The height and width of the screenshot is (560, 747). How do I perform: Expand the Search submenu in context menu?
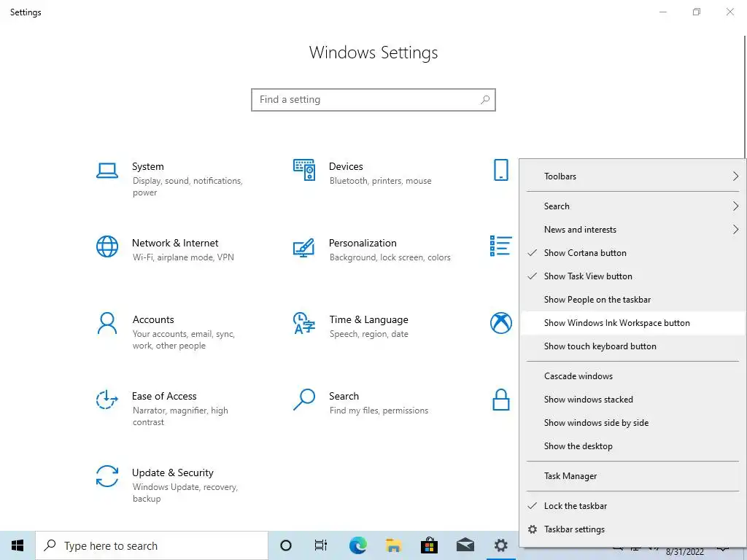click(632, 206)
